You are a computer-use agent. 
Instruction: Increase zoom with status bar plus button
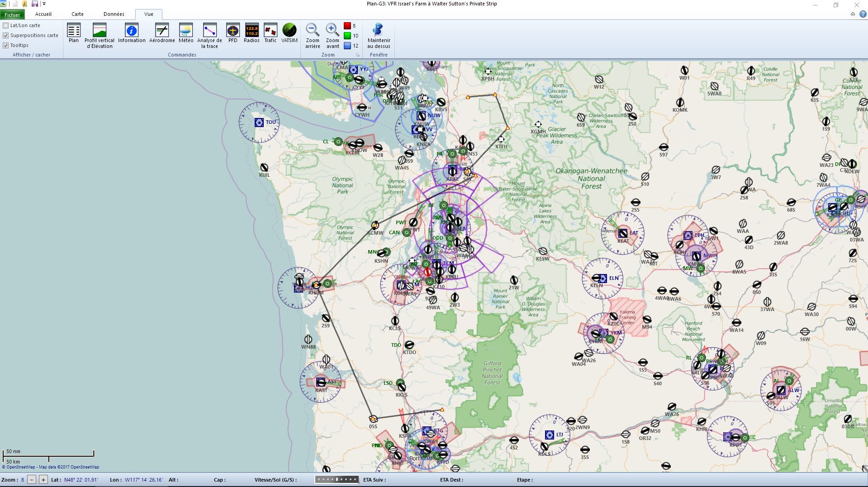43,480
